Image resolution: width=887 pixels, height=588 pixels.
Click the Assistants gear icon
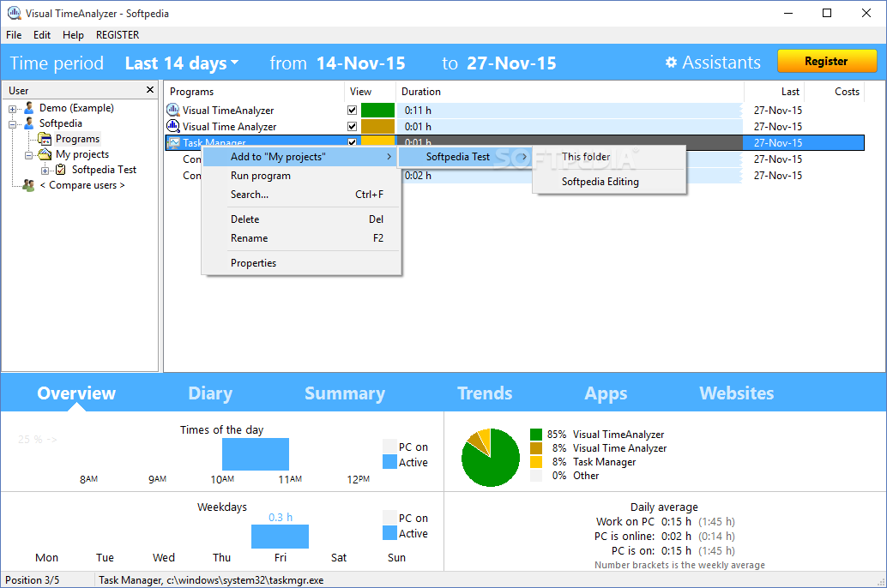coord(671,63)
